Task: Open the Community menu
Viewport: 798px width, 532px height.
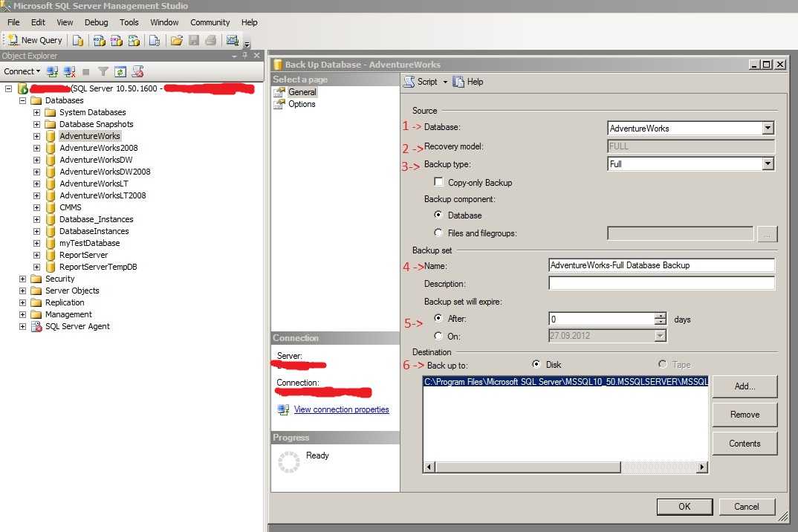Action: coord(210,22)
